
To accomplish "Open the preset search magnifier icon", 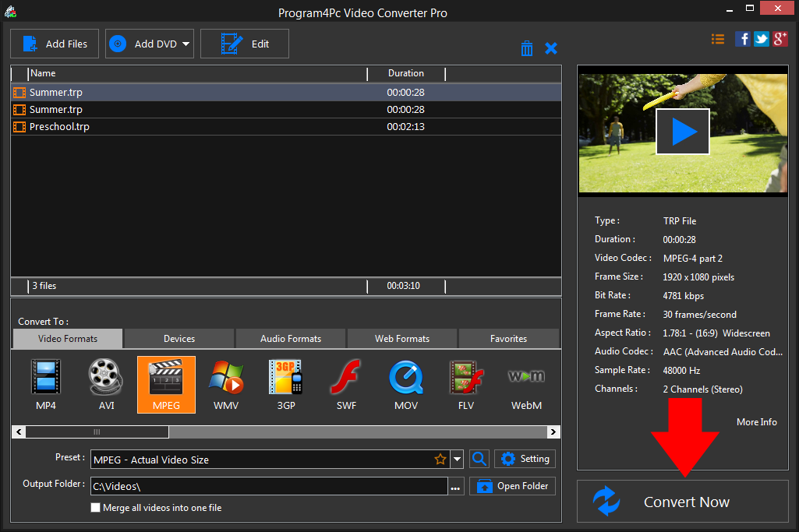I will [479, 459].
